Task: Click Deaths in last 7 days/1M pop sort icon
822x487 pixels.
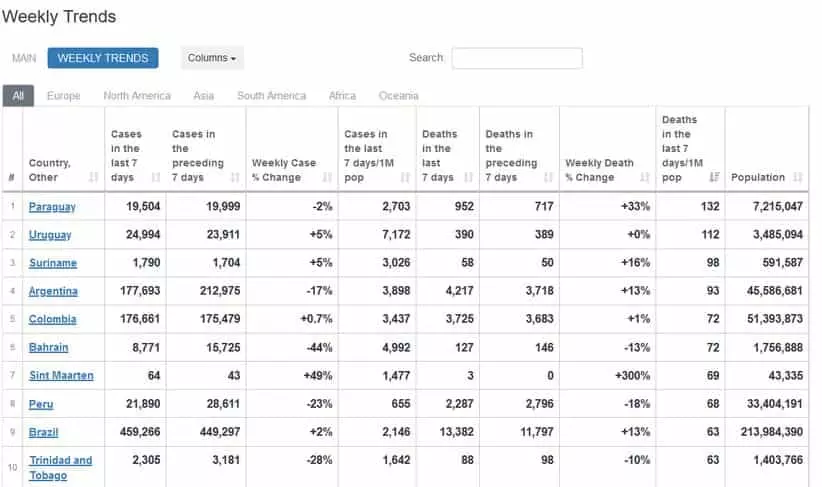Action: pyautogui.click(x=714, y=178)
